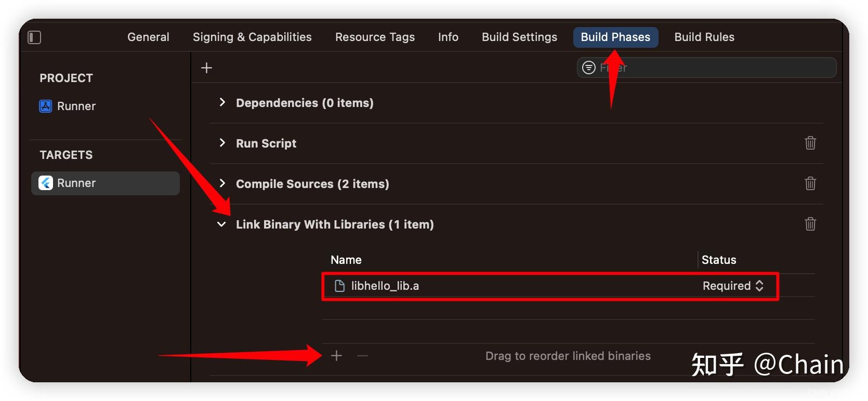Click the filter options icon
This screenshot has height=401, width=868.
589,68
